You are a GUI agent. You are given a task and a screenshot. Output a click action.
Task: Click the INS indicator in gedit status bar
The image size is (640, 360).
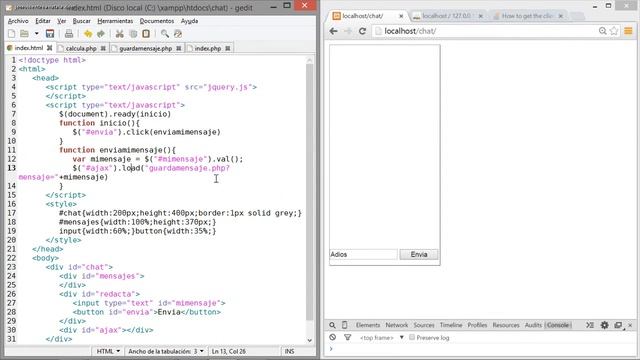tap(289, 351)
